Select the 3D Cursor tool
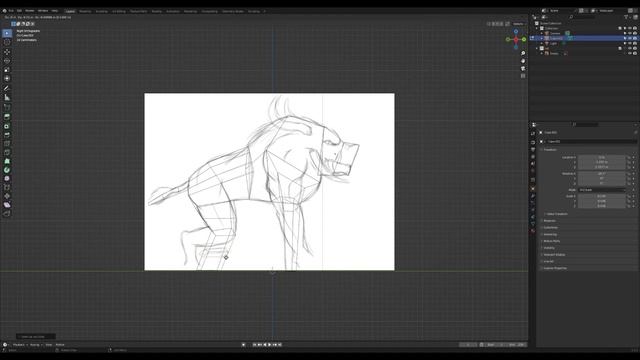 7,42
